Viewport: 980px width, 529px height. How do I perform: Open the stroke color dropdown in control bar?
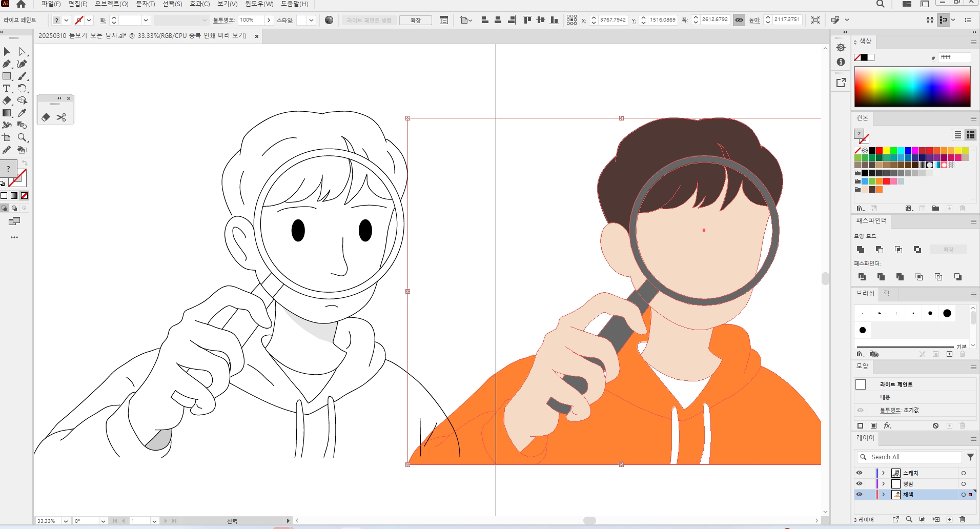(x=89, y=20)
